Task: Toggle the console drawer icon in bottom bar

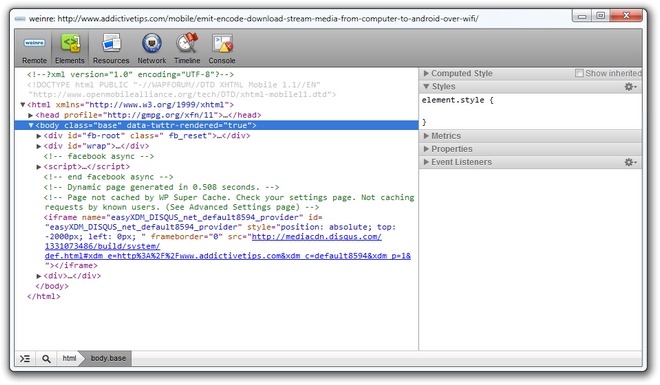Action: coord(25,358)
